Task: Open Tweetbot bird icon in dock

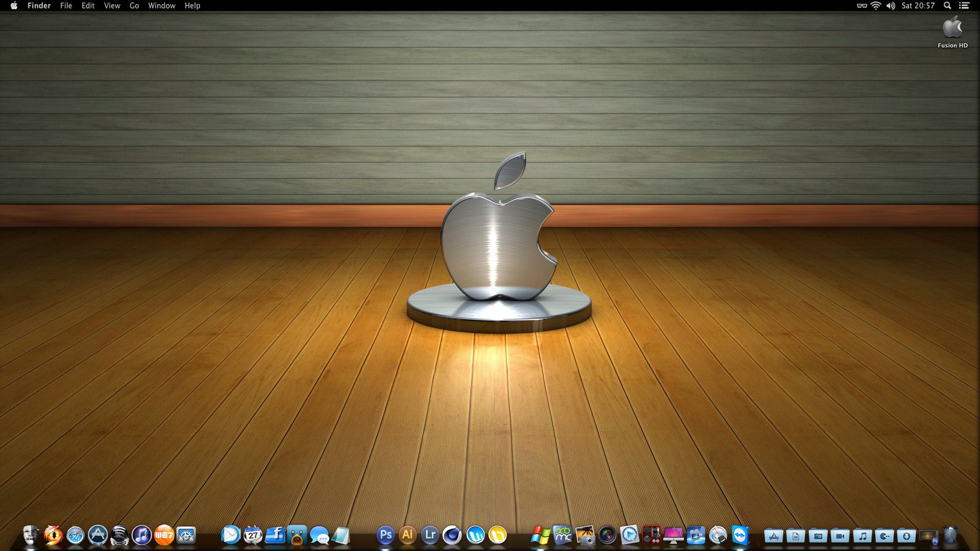Action: (x=297, y=535)
